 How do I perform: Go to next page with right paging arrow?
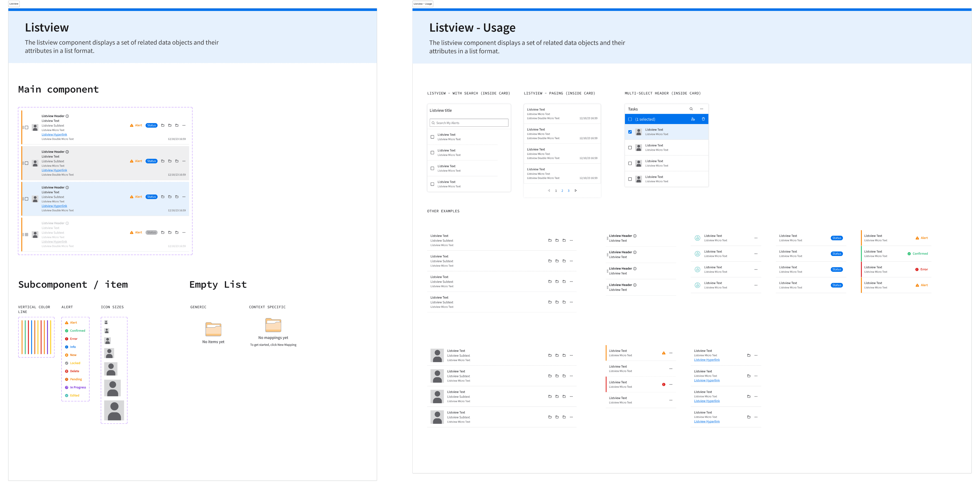tap(576, 190)
